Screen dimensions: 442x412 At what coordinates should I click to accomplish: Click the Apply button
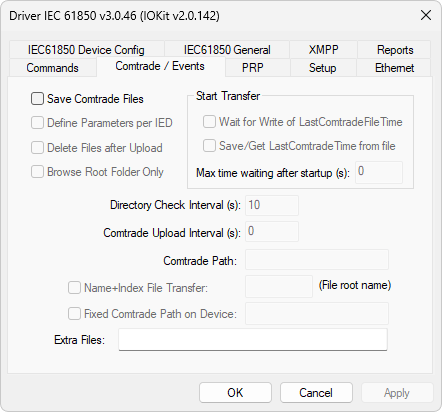[397, 392]
